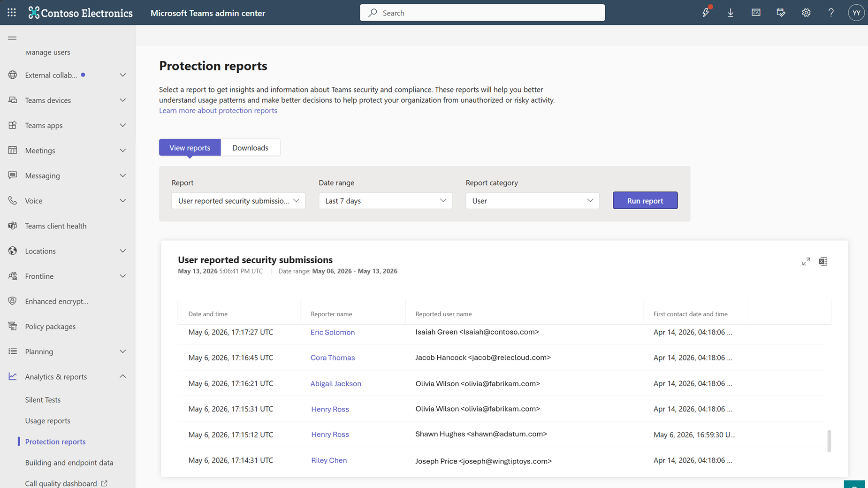The height and width of the screenshot is (488, 868).
Task: Click the Policy packages icon
Action: tap(13, 326)
